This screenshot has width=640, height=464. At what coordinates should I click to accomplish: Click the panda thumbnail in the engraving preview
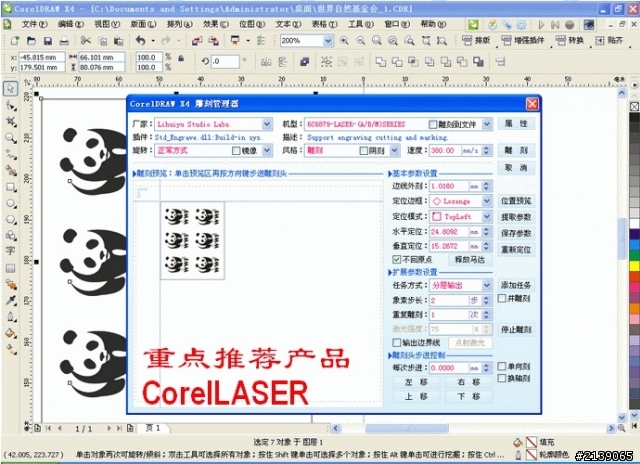point(193,241)
